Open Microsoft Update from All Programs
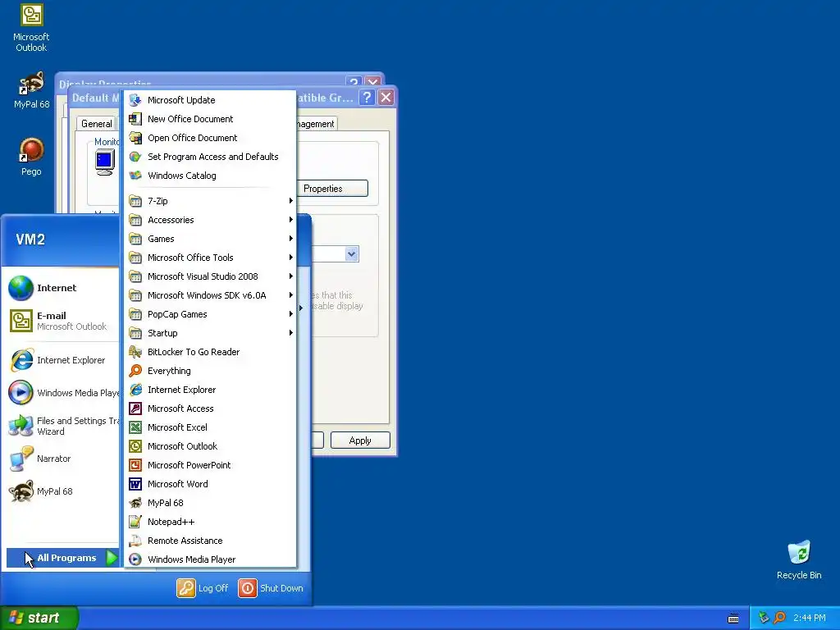The width and height of the screenshot is (840, 630). tap(210, 100)
